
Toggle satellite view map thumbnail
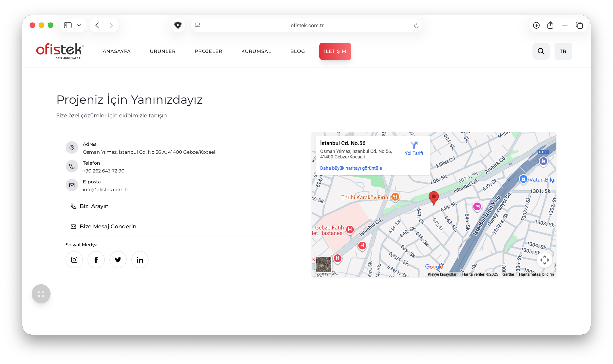coord(323,265)
